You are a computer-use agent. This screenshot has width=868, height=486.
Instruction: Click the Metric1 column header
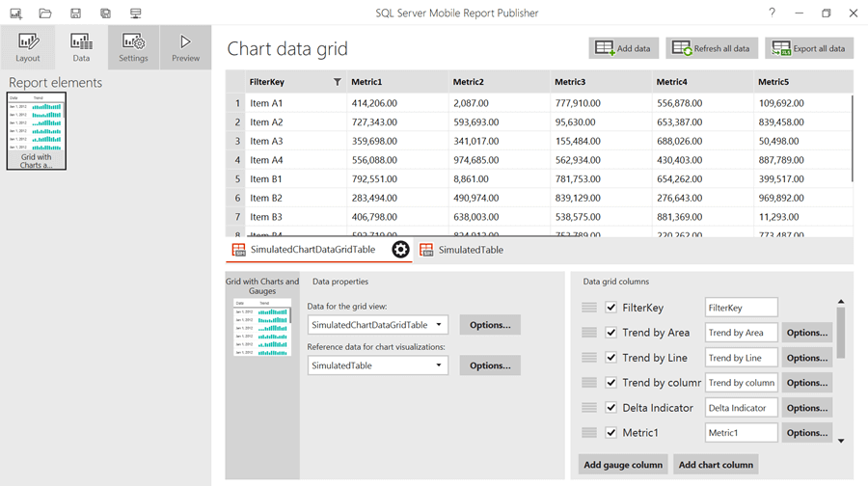click(x=397, y=82)
